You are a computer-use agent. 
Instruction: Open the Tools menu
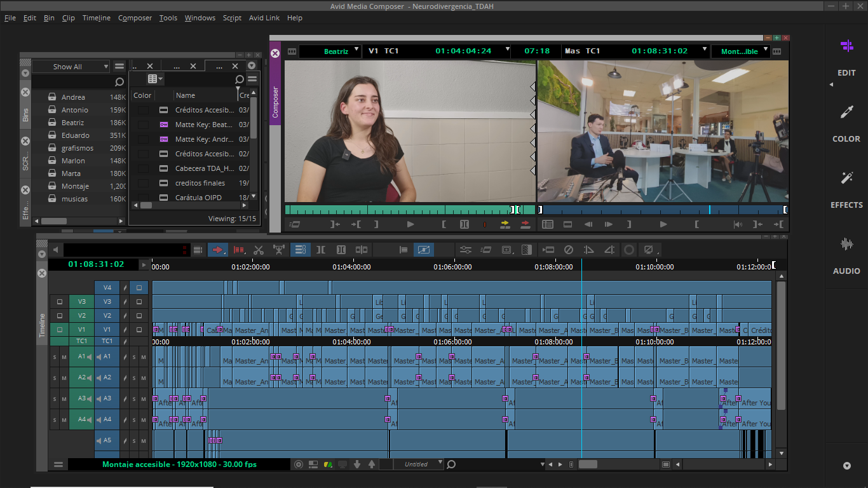[x=168, y=18]
